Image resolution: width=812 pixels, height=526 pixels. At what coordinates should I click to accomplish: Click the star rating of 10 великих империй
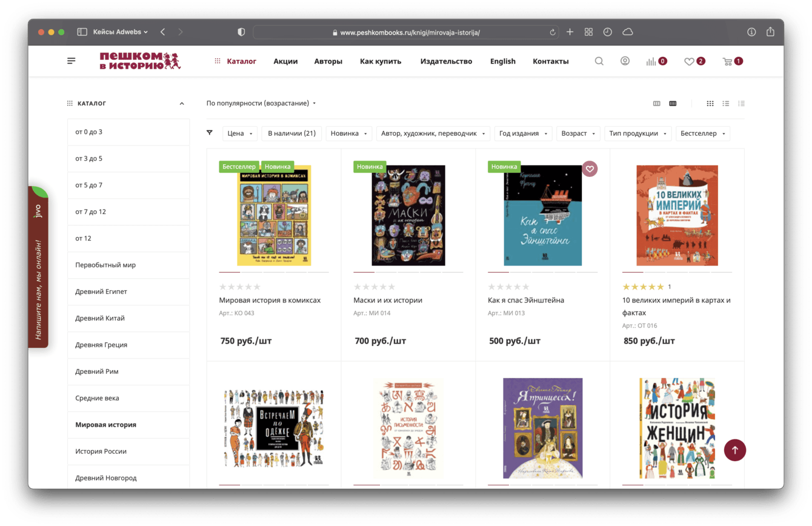[x=643, y=287]
